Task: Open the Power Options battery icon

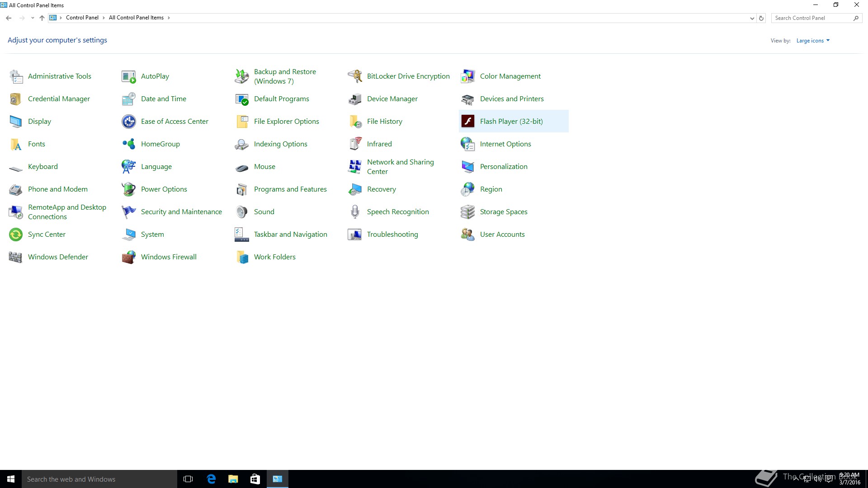Action: tap(129, 189)
